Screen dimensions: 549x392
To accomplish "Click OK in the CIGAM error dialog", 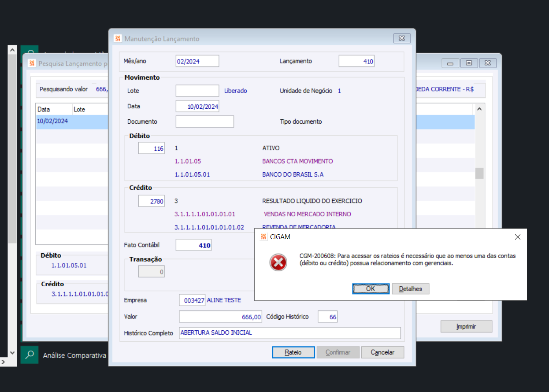I will [371, 289].
